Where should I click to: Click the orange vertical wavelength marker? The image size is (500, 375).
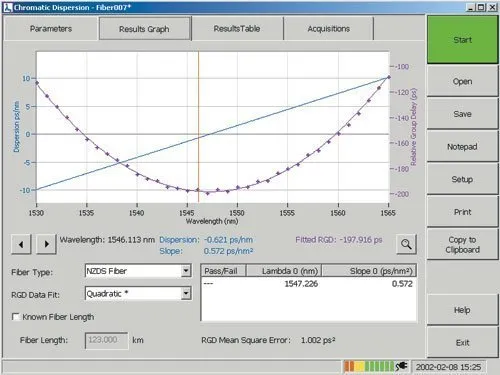(x=199, y=127)
